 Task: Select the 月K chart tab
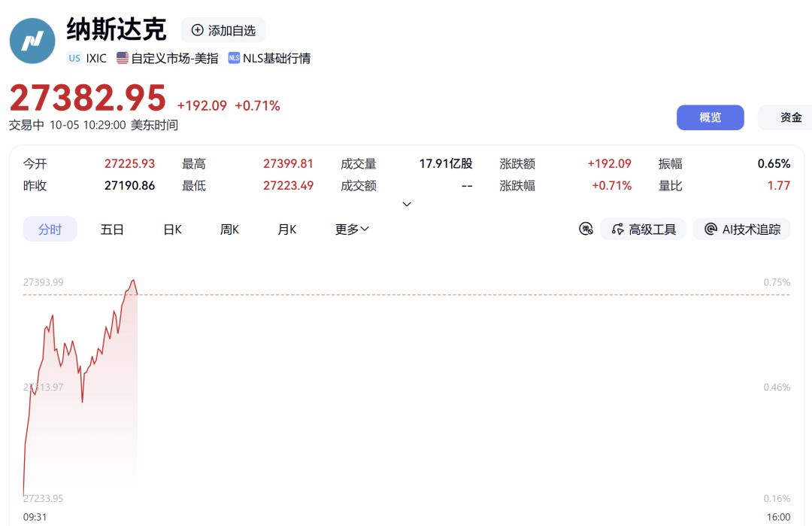click(x=287, y=229)
